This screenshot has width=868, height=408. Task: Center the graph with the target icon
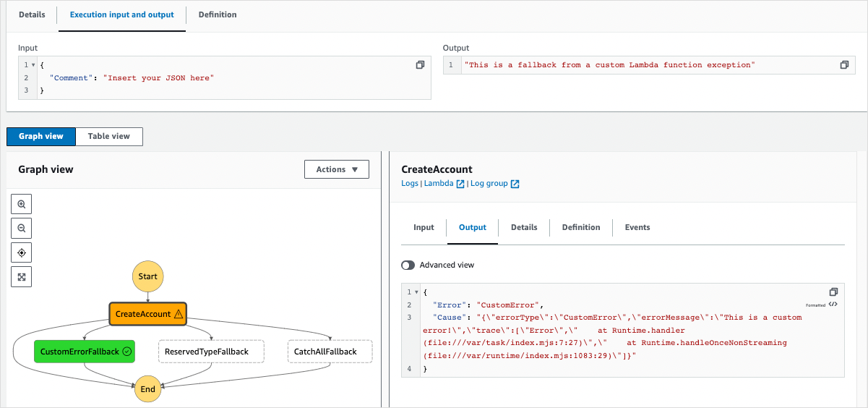coord(22,252)
